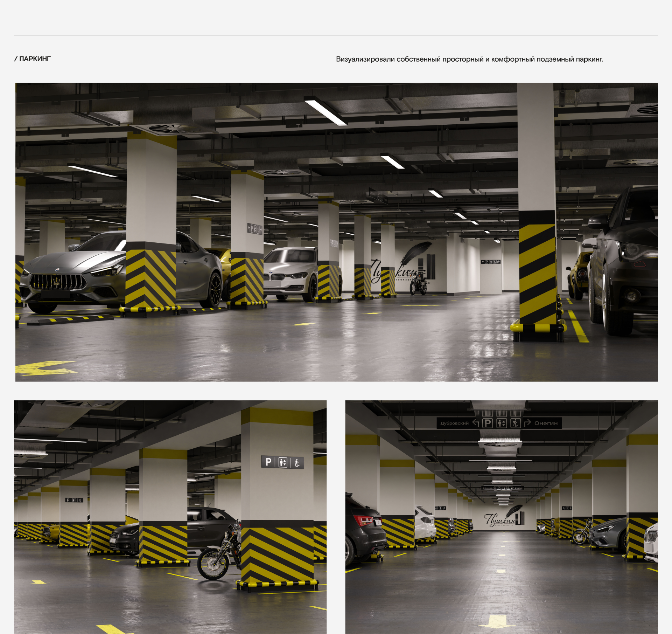
Task: Click the / ПАРКИНГ section heading
Action: point(33,59)
